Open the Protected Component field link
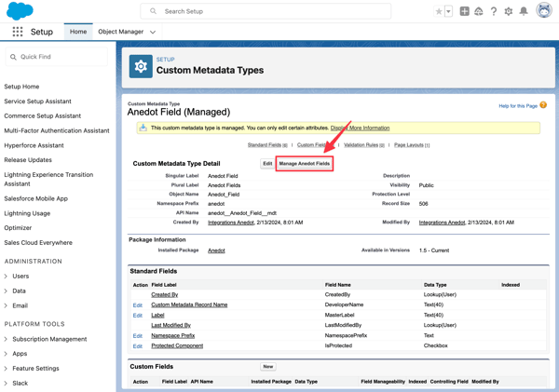This screenshot has height=392, width=559. click(177, 345)
